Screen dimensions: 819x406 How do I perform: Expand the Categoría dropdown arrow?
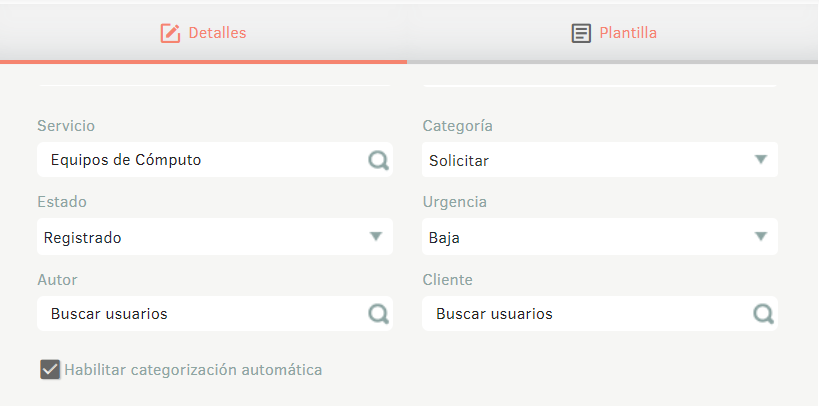[x=760, y=160]
